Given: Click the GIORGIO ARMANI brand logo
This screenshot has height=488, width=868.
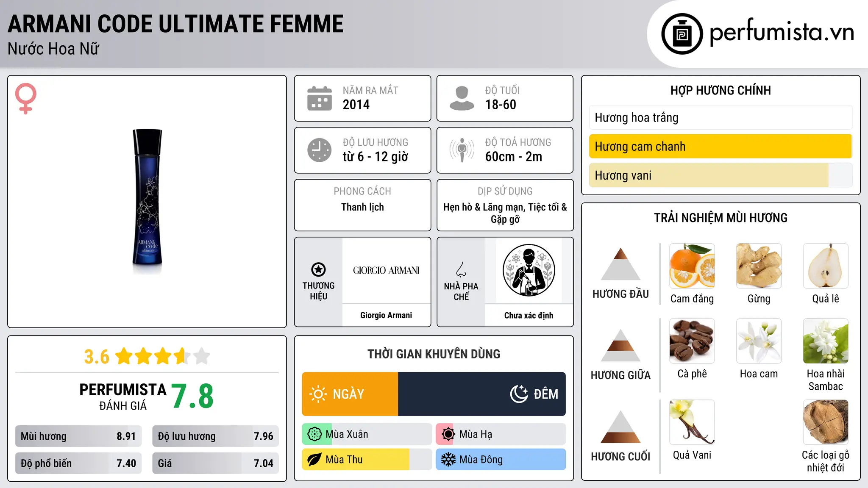Looking at the screenshot, I should [x=386, y=270].
